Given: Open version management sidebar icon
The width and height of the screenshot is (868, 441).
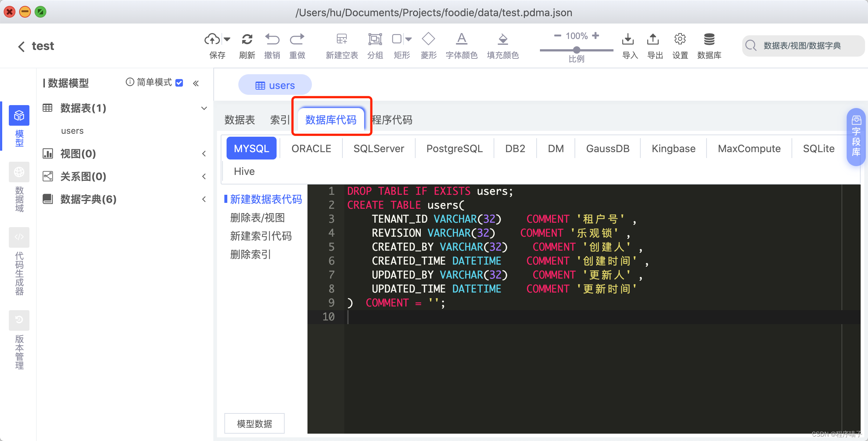Looking at the screenshot, I should click(x=19, y=320).
